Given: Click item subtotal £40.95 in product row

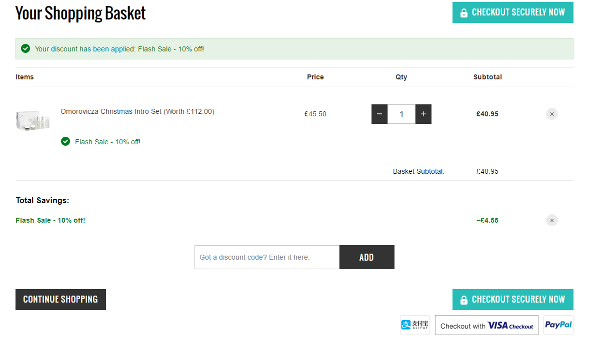Looking at the screenshot, I should 487,114.
